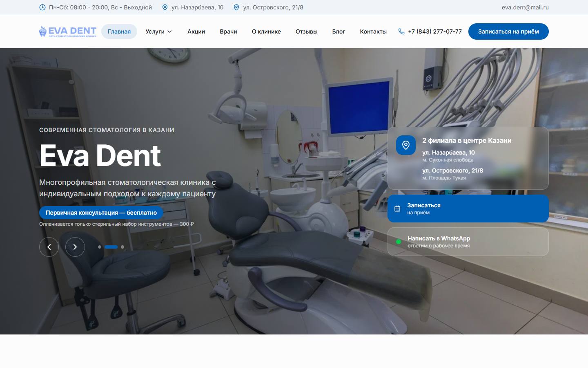The width and height of the screenshot is (588, 368).
Task: Click the sterile instruments 300 ₽ note
Action: (x=116, y=224)
